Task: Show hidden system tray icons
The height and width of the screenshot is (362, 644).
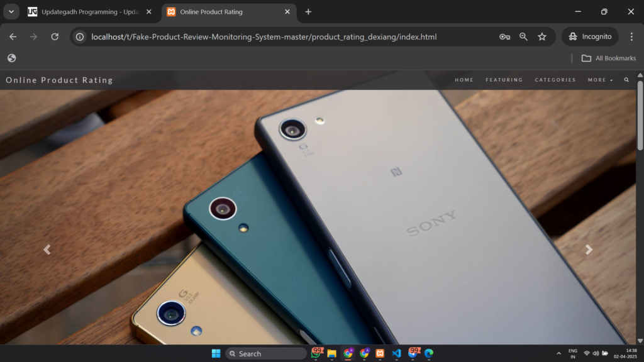Action: click(558, 353)
